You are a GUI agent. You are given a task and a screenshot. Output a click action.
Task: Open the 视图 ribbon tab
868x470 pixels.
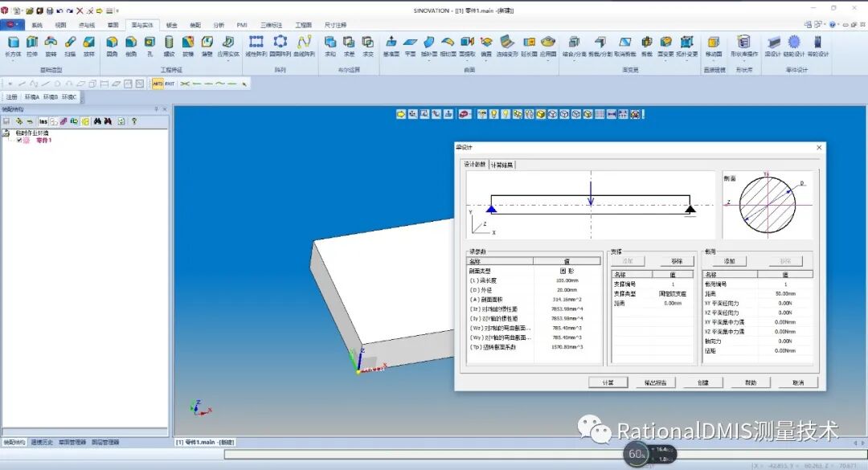(x=60, y=25)
